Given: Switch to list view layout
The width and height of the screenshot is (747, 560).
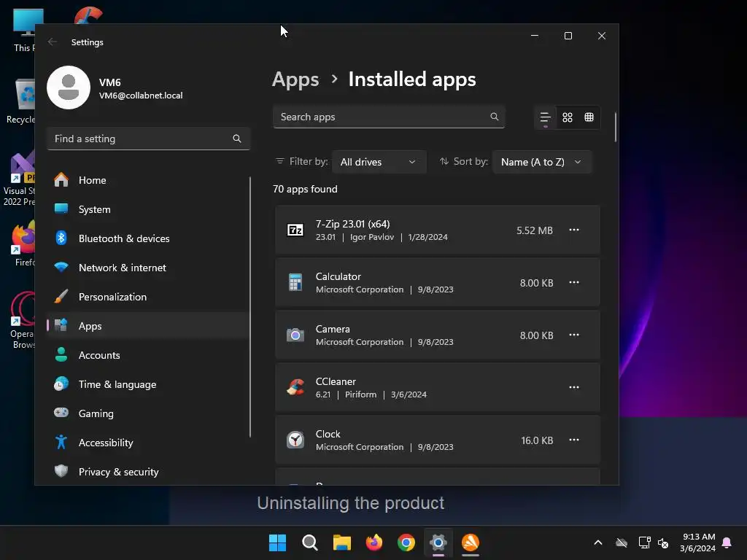Looking at the screenshot, I should 546,117.
